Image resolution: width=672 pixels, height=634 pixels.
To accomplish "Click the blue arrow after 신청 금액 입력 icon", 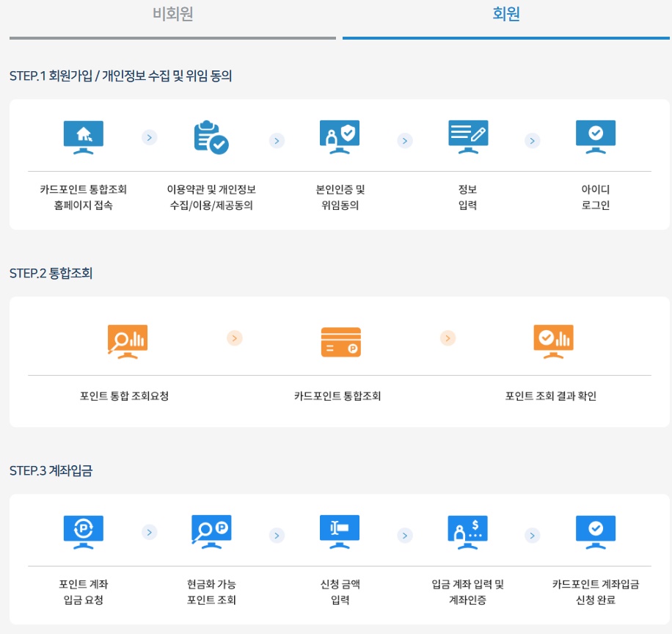I will [405, 536].
